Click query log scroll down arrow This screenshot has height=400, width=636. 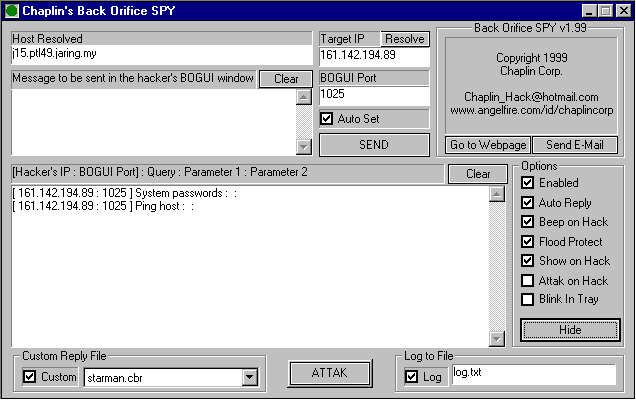pyautogui.click(x=497, y=338)
